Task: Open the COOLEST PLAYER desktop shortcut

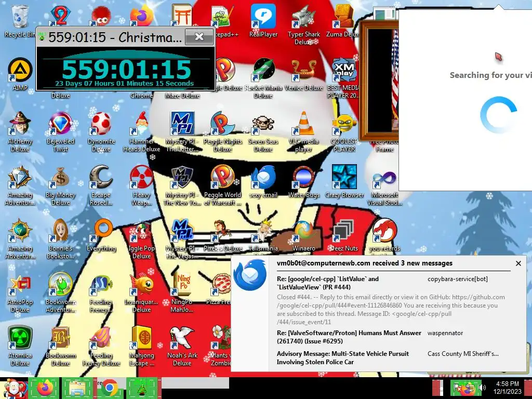Action: click(344, 131)
